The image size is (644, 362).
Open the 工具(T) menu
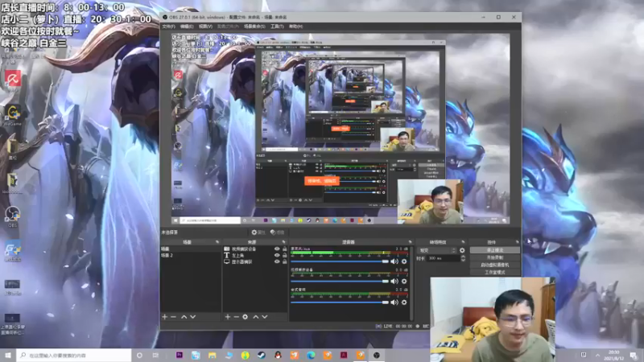[277, 27]
